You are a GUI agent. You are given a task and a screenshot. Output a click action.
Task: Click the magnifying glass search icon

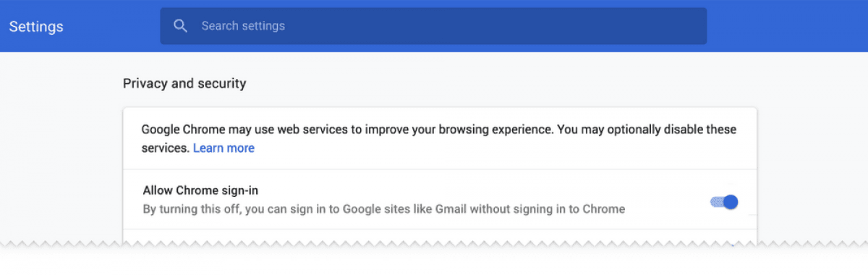point(181,26)
